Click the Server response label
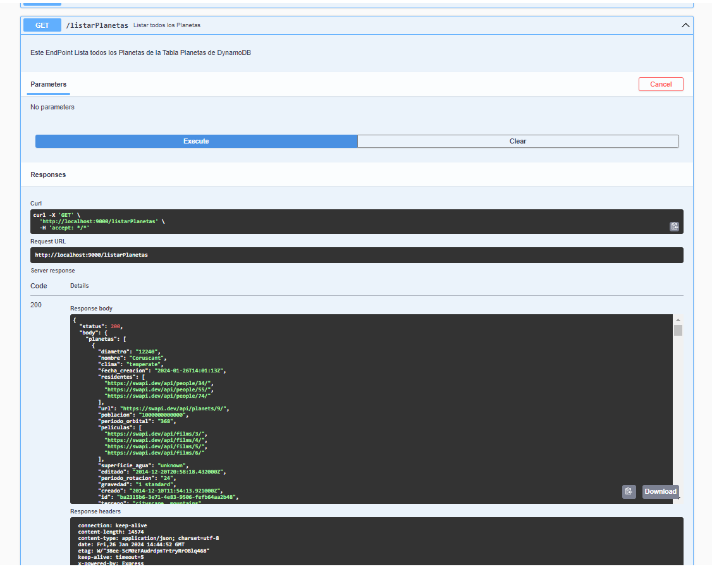 click(52, 271)
